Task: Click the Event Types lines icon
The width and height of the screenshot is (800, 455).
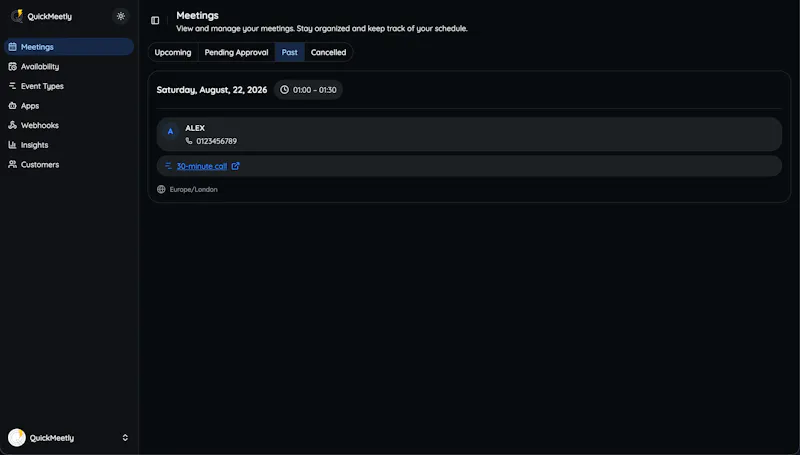Action: pos(12,86)
